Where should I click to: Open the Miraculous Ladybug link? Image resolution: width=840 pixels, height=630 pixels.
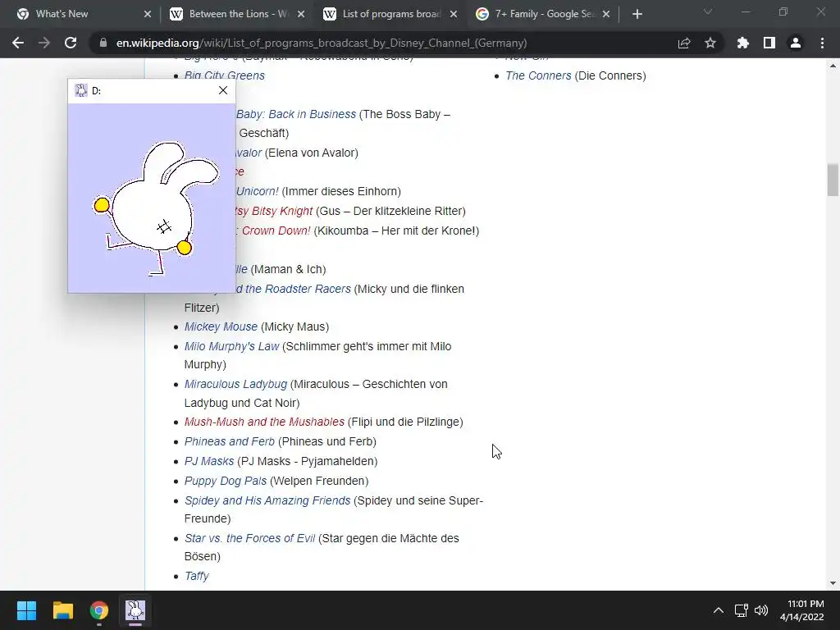tap(235, 384)
